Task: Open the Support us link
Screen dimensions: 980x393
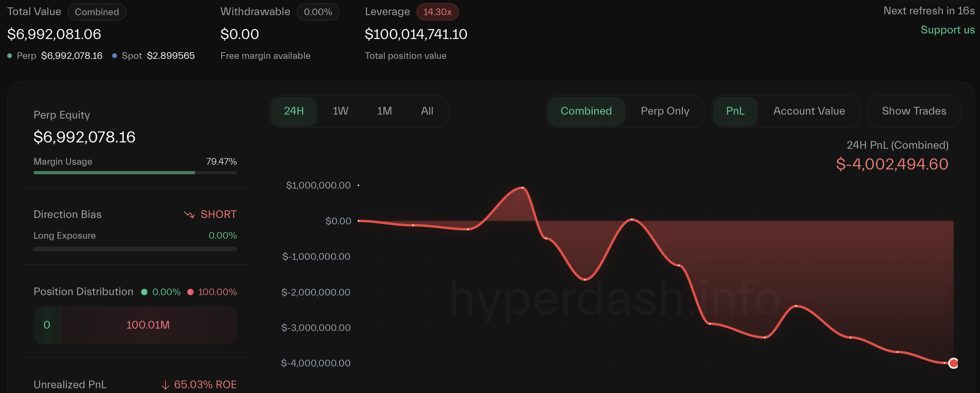Action: click(947, 30)
